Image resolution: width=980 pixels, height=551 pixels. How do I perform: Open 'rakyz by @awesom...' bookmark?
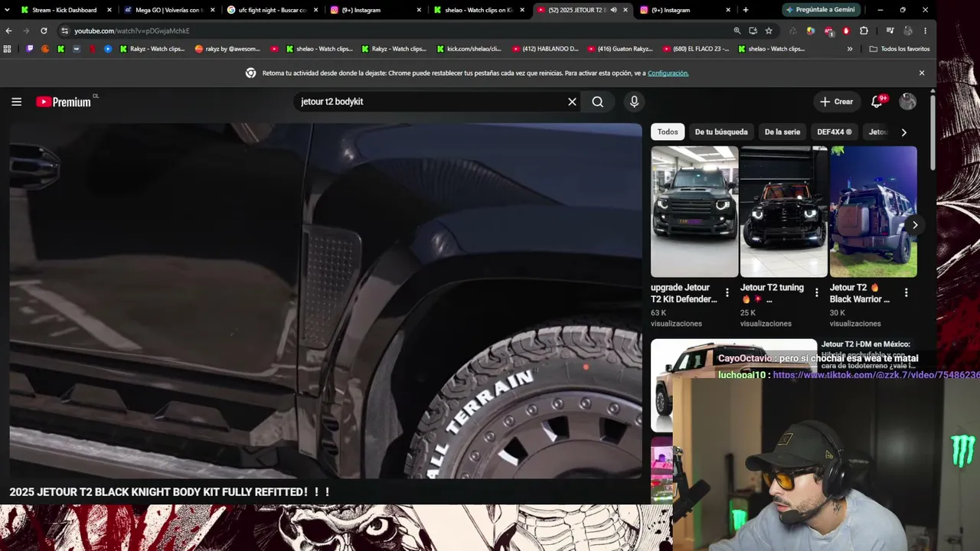point(227,49)
